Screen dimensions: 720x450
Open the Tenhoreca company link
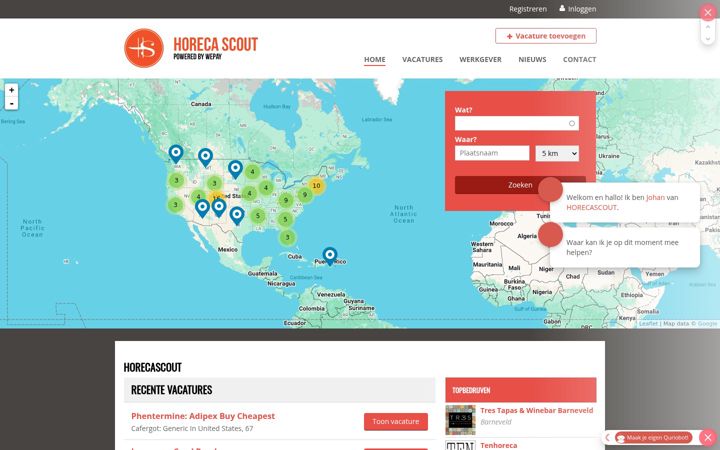coord(499,445)
